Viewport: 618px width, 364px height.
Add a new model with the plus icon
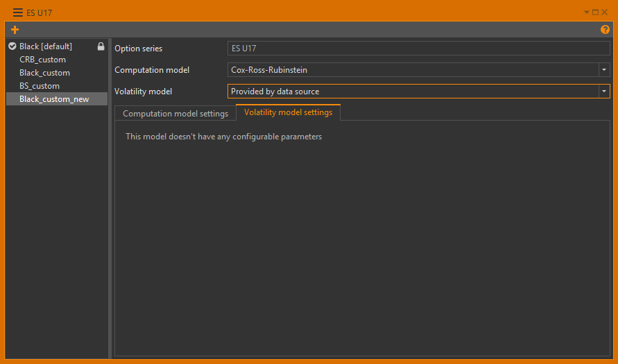(15, 30)
